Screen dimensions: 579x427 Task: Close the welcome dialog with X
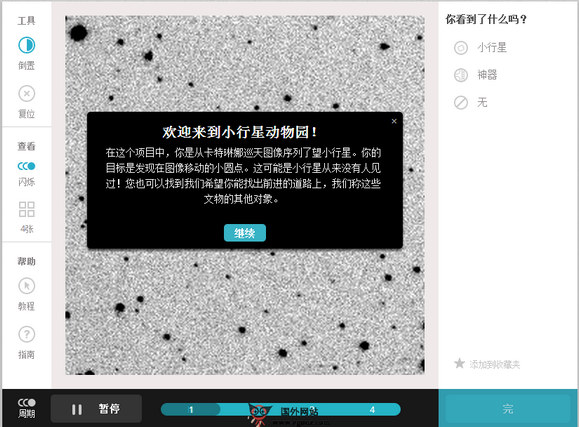point(394,121)
